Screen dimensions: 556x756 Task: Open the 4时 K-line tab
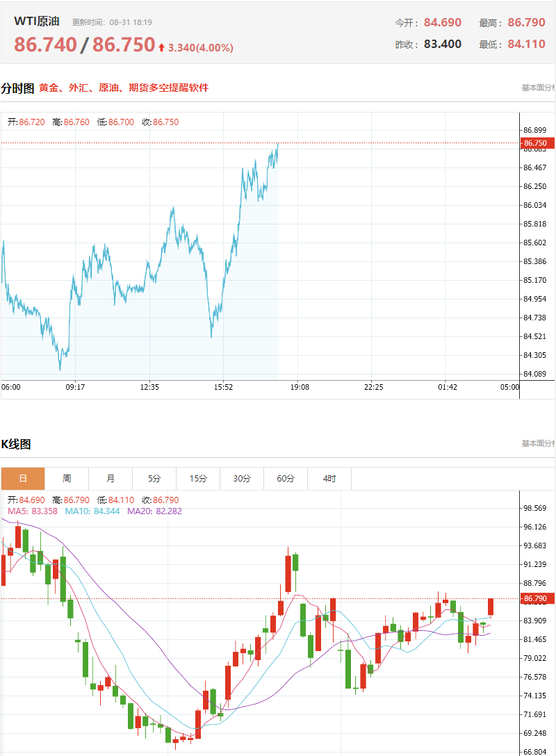point(329,478)
